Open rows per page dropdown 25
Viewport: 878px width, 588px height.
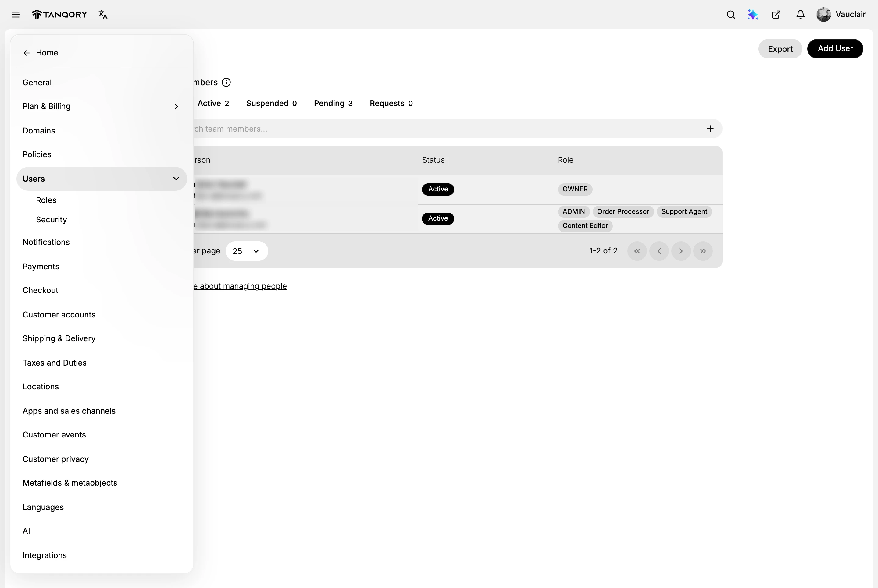click(x=247, y=251)
